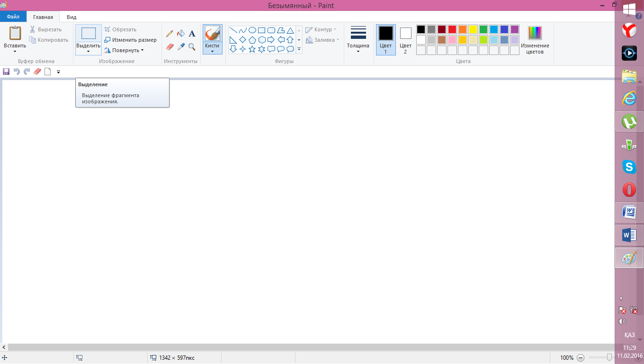Choose the Cloud callout shape

coord(290,49)
